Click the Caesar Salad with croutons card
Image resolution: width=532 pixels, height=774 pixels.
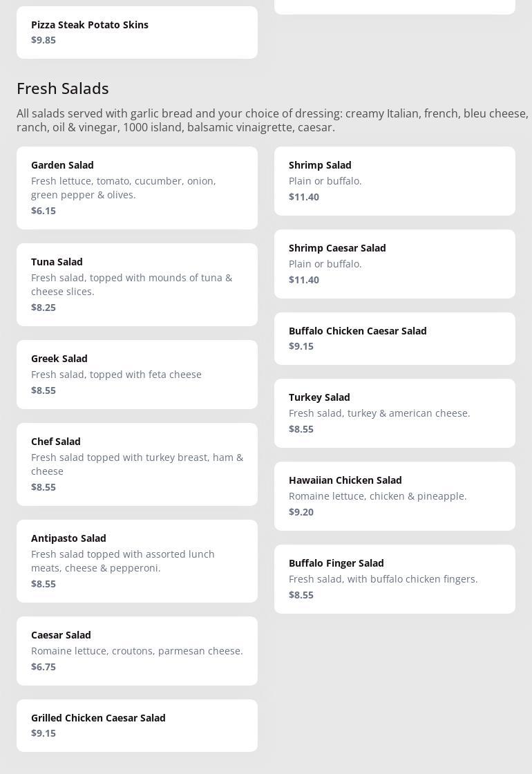tap(137, 650)
